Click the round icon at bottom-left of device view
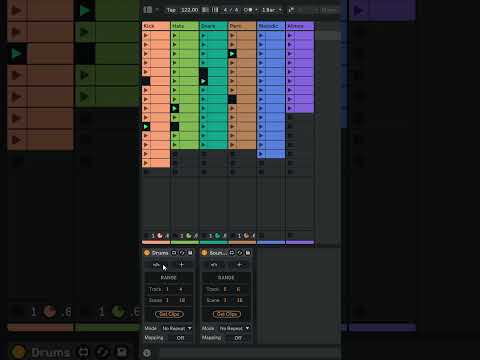 click(147, 353)
